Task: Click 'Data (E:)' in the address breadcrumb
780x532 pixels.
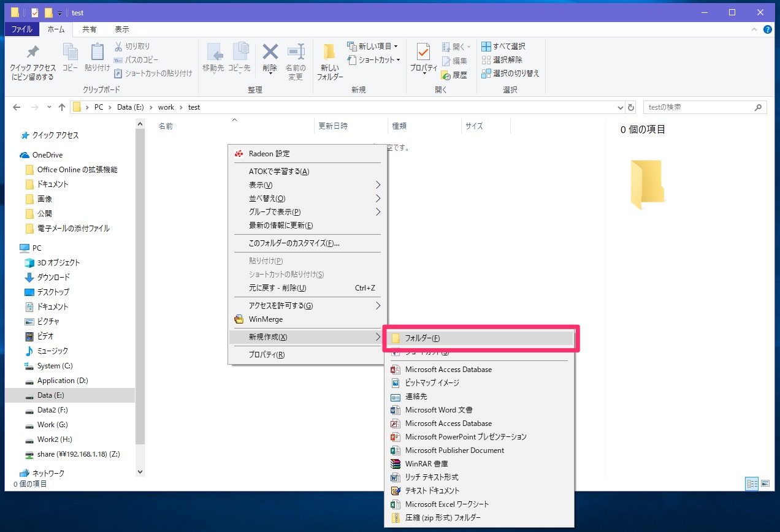Action: click(131, 107)
